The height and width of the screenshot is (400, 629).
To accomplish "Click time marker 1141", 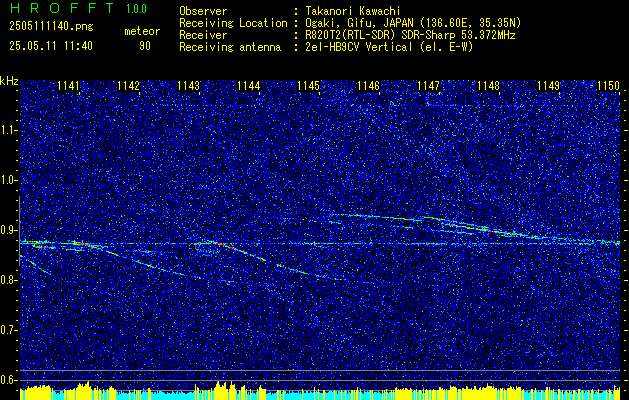I will coord(68,85).
